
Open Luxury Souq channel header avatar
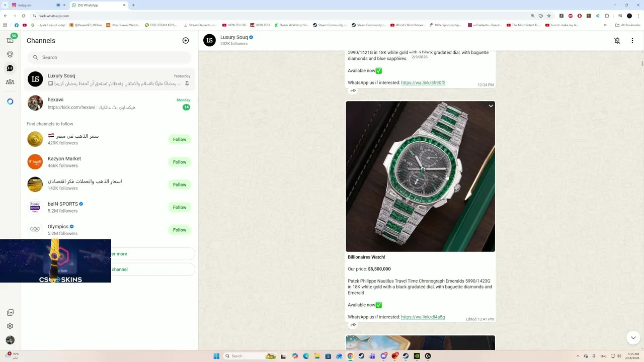pyautogui.click(x=209, y=41)
